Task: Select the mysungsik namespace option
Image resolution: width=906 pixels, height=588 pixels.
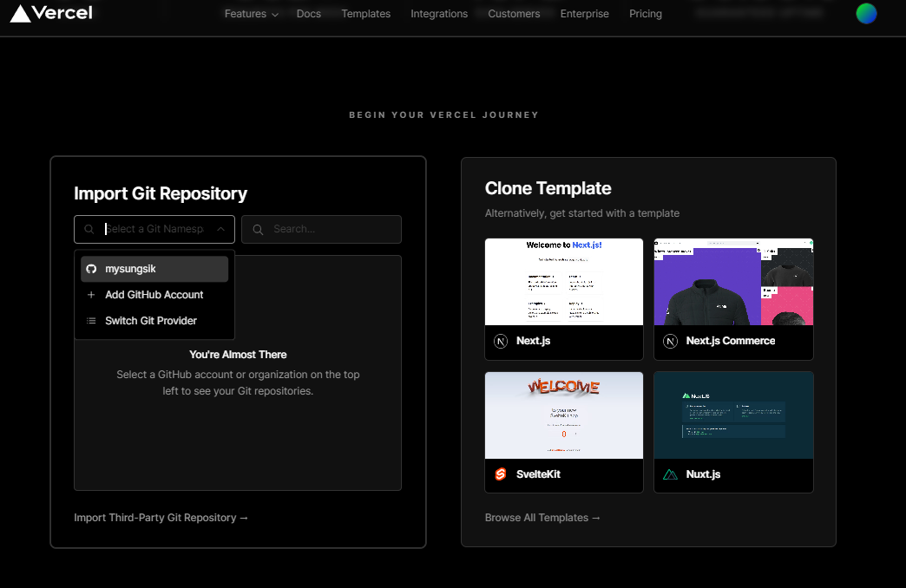Action: click(154, 269)
